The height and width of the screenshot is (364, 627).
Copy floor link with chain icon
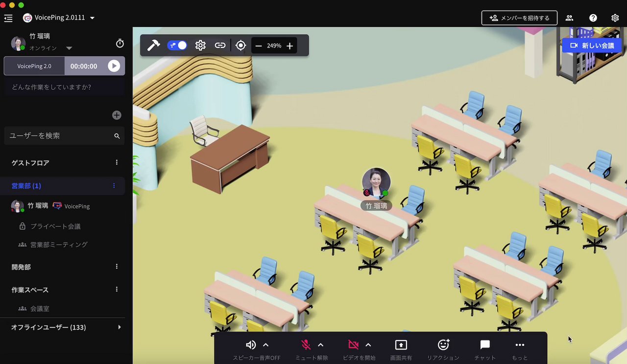[x=220, y=45]
